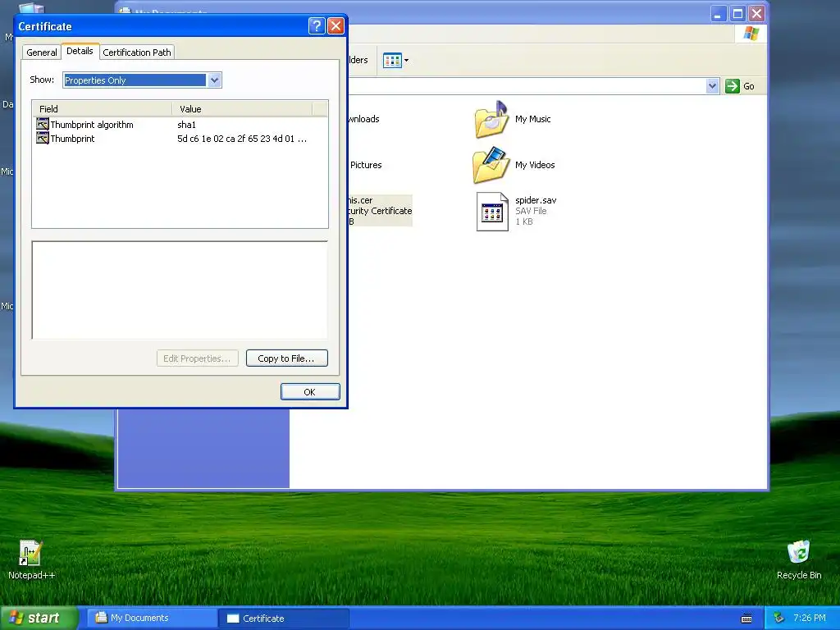Click the My Music label
The height and width of the screenshot is (630, 840).
(532, 119)
